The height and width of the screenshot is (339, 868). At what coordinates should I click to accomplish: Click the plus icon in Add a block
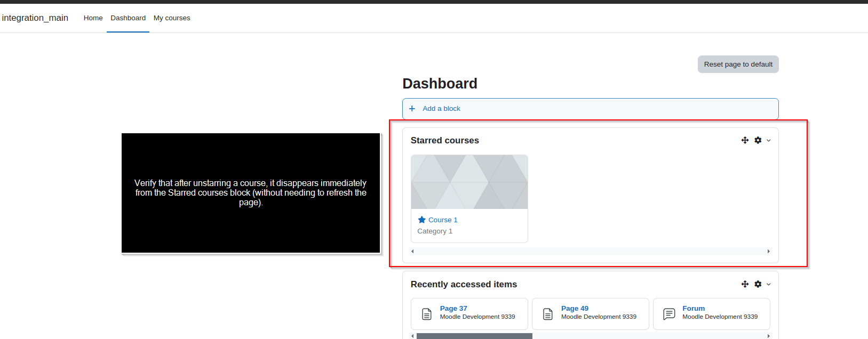pos(412,109)
